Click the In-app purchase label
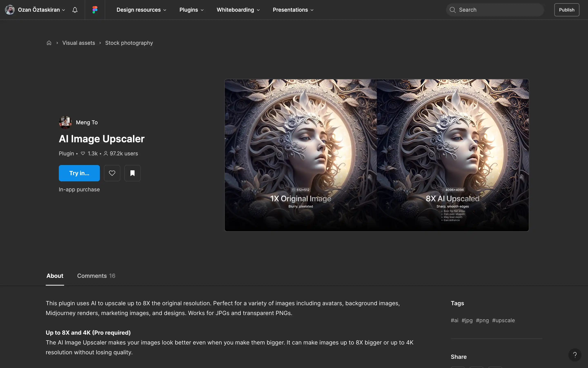 (x=79, y=189)
